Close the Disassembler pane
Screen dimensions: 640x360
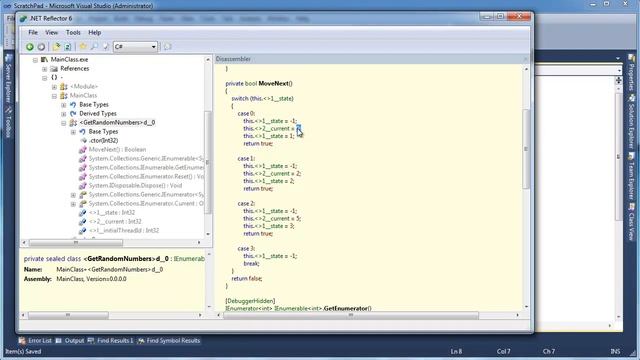pos(525,59)
